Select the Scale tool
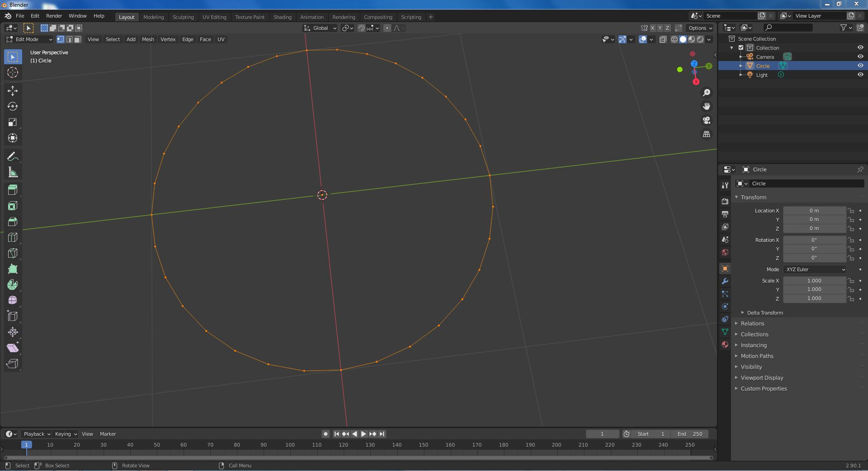The height and width of the screenshot is (471, 868). click(x=13, y=122)
